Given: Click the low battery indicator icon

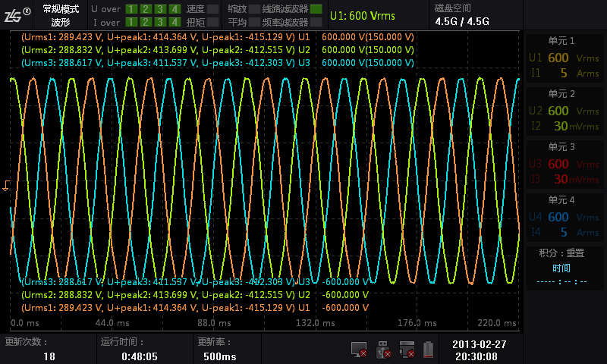Looking at the screenshot, I should [429, 350].
